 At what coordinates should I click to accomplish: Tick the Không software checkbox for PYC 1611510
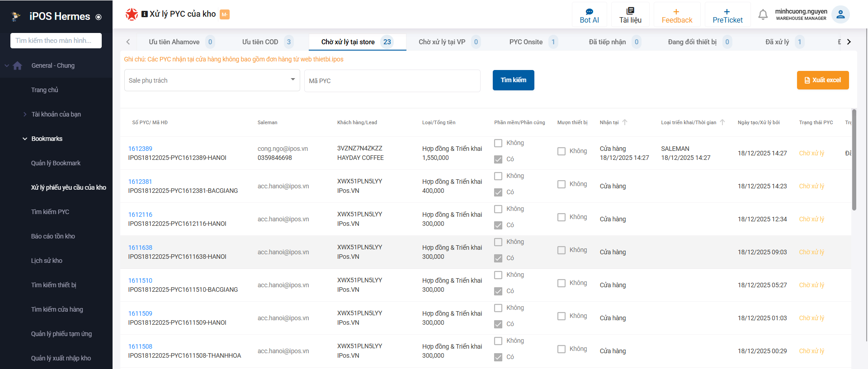tap(498, 275)
